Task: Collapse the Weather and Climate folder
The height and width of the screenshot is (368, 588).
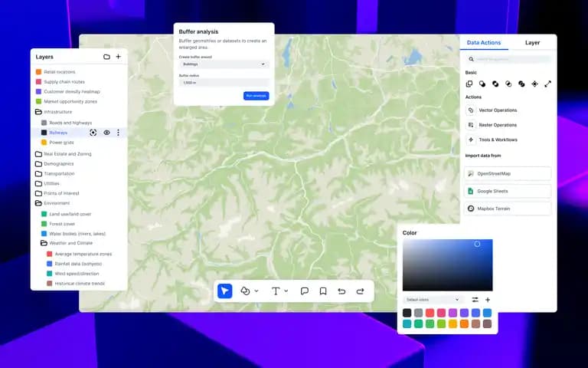Action: [x=44, y=243]
